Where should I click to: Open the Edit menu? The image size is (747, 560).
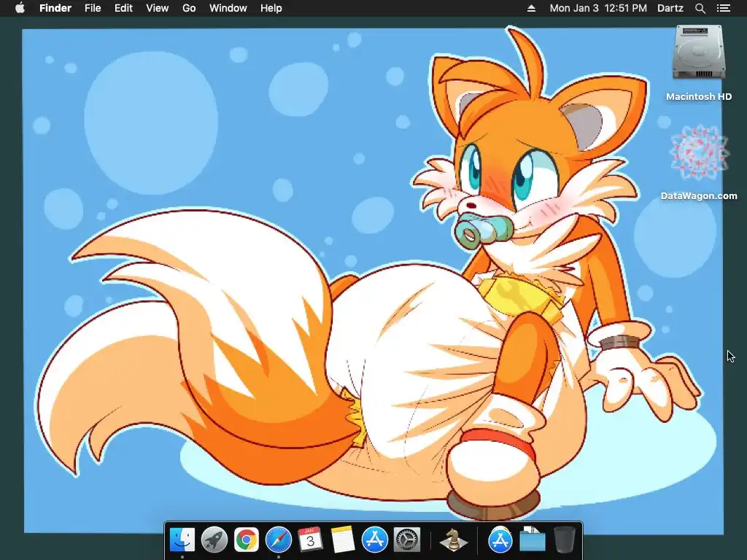[123, 8]
